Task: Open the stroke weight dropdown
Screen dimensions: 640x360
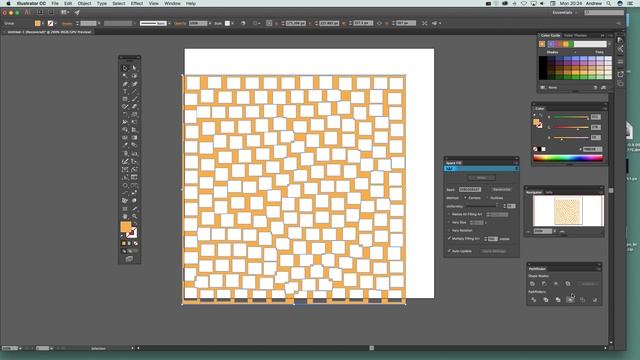Action: [x=99, y=23]
